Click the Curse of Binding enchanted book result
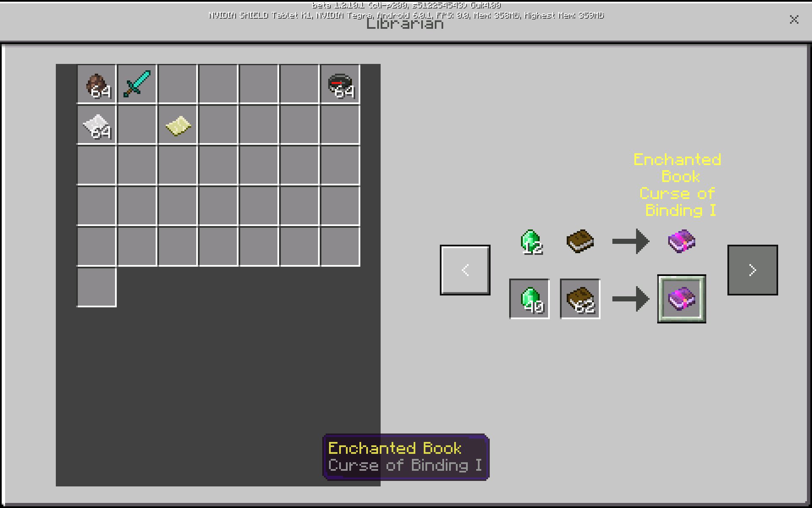This screenshot has height=508, width=812. click(x=680, y=299)
